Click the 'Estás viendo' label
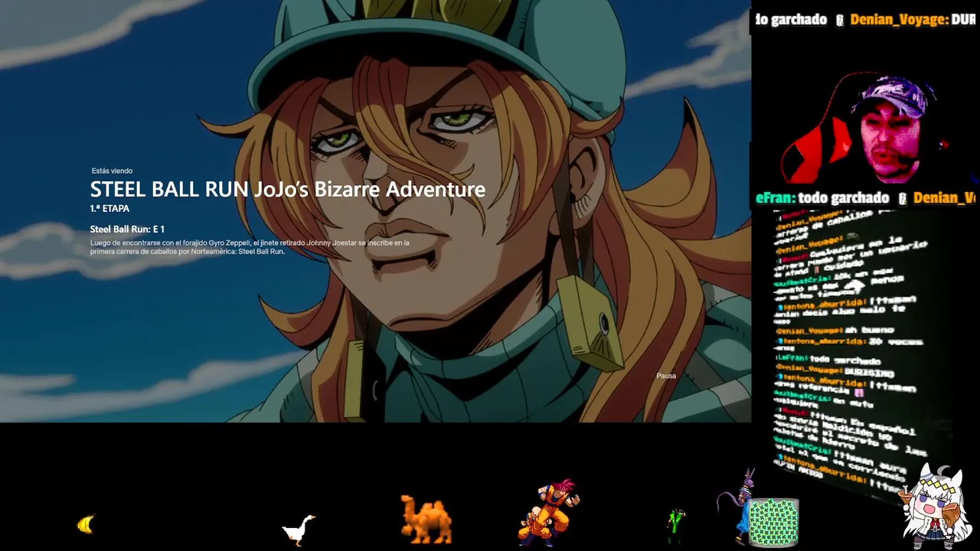Viewport: 980px width, 551px height. tap(112, 171)
